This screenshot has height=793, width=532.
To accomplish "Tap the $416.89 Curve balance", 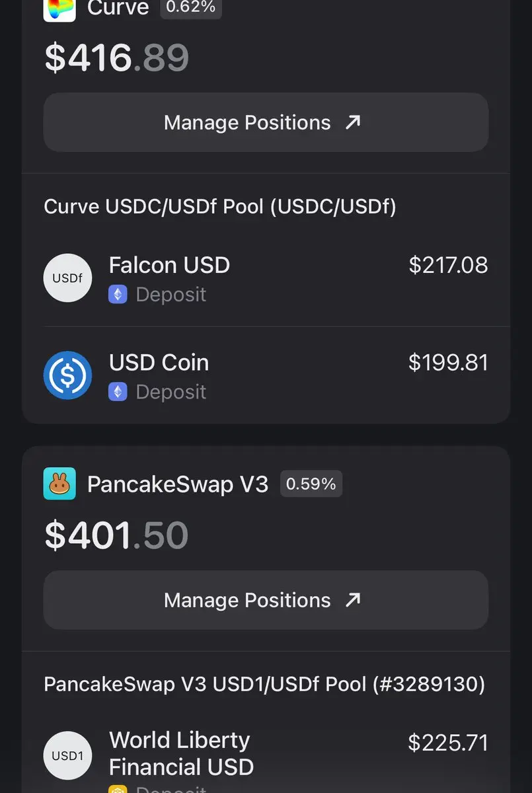I will pos(117,57).
